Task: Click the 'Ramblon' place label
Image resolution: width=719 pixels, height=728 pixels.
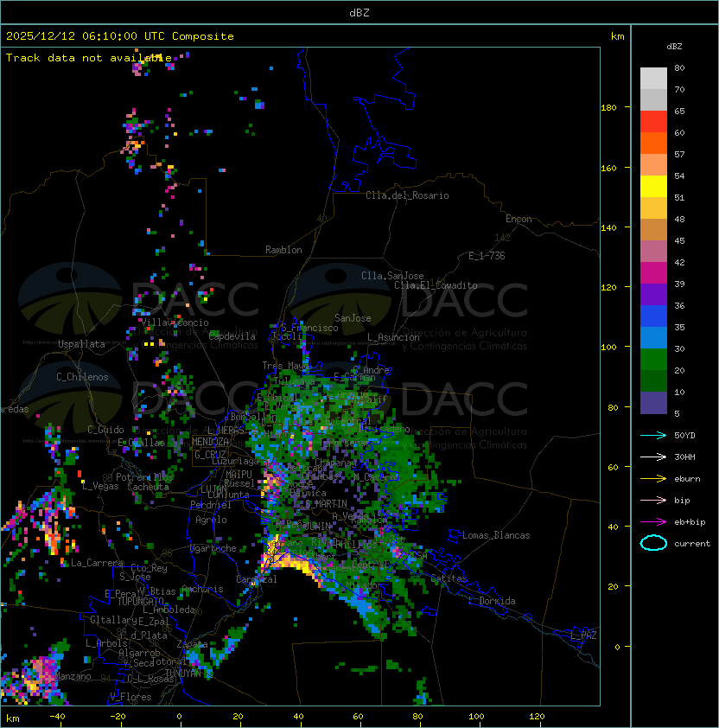Action: 283,250
